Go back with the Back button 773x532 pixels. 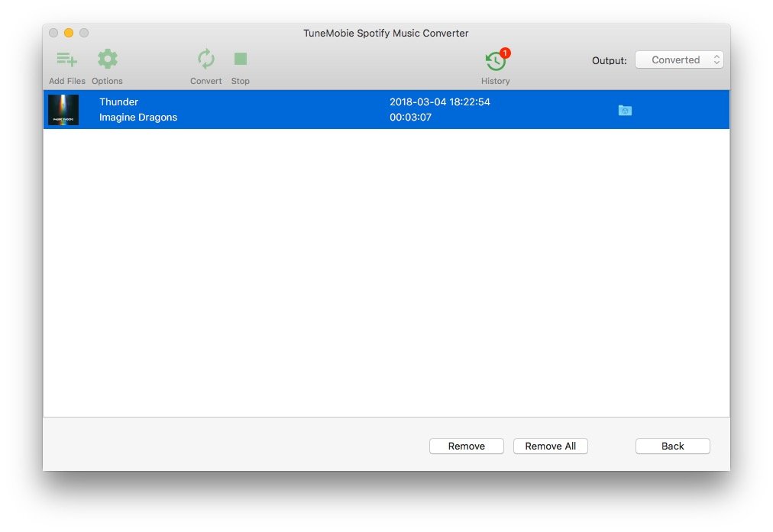(x=672, y=446)
